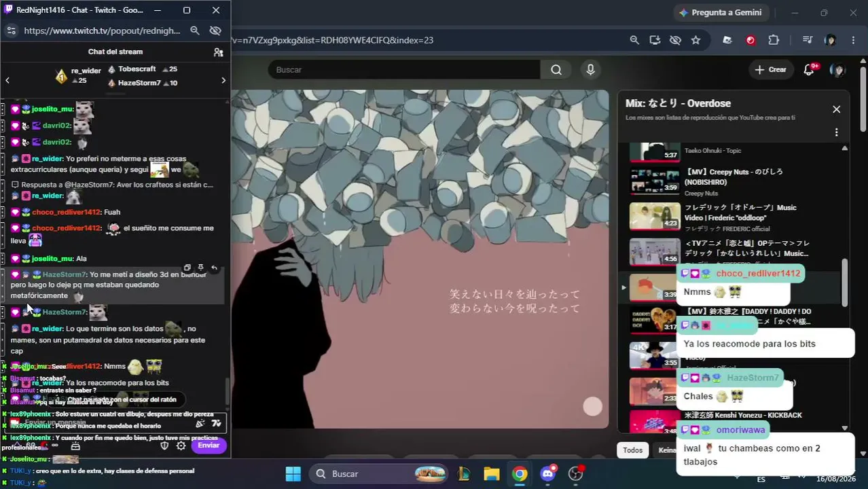Click username choco_redliver1412 next to 'Fuah'

tap(66, 212)
